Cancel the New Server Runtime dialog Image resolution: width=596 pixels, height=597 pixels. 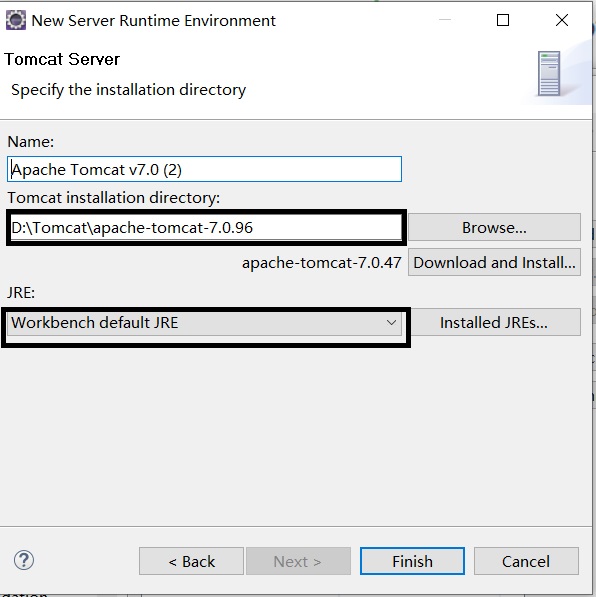(x=526, y=561)
